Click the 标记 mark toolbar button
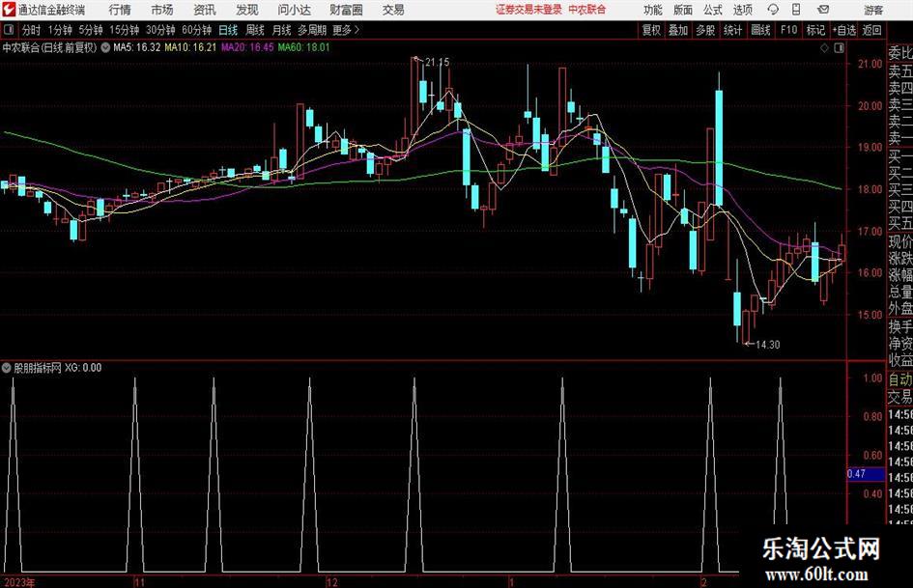The image size is (913, 588). click(x=815, y=30)
